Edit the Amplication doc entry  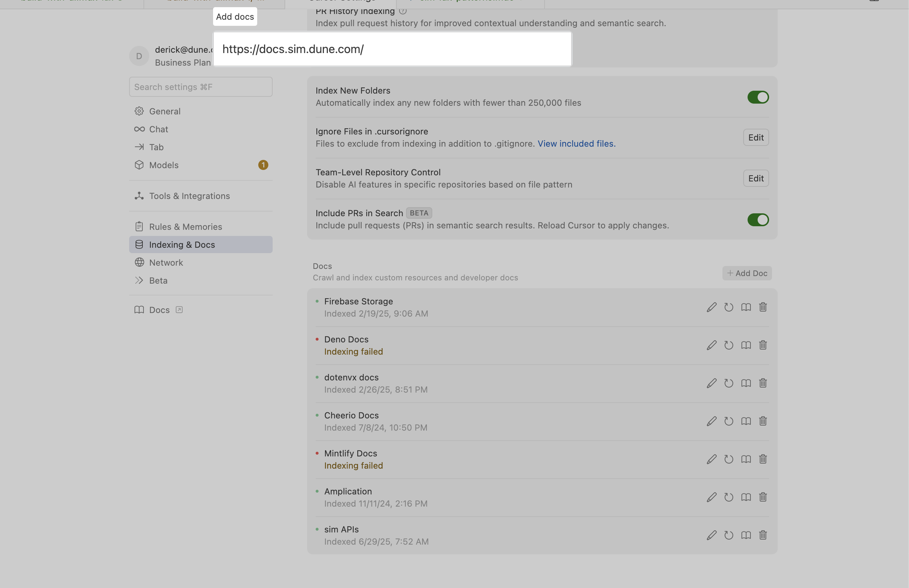coord(712,497)
